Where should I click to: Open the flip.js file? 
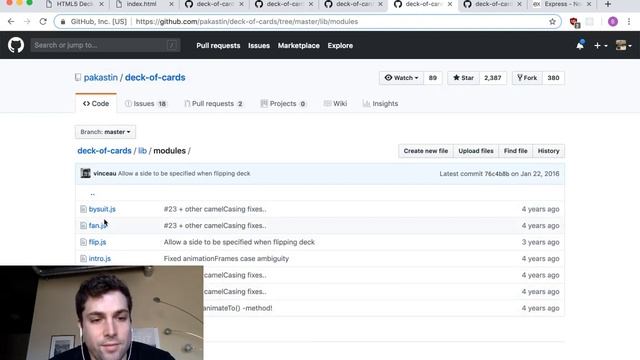point(98,242)
